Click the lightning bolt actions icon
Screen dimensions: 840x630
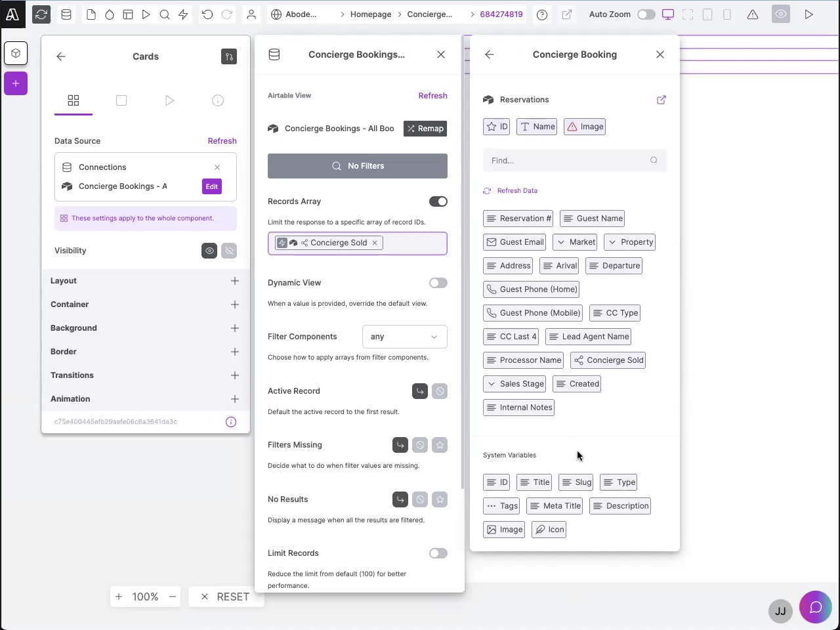click(183, 14)
